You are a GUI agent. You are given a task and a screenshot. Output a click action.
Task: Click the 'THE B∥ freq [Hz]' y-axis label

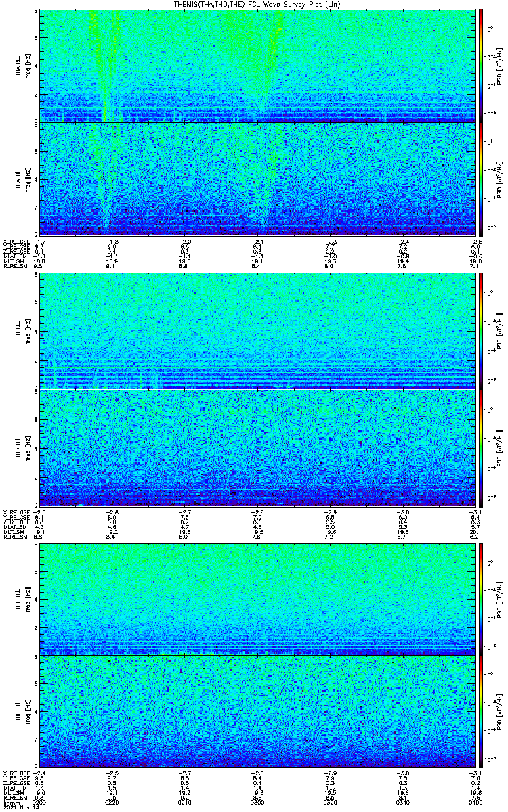tap(23, 711)
